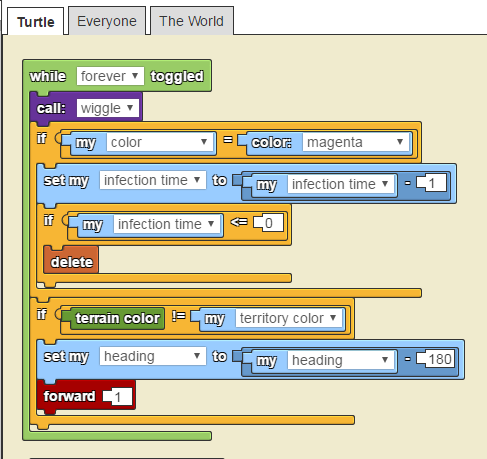Open the 'magenta' color dropdown
This screenshot has height=459, width=487.
pos(356,142)
